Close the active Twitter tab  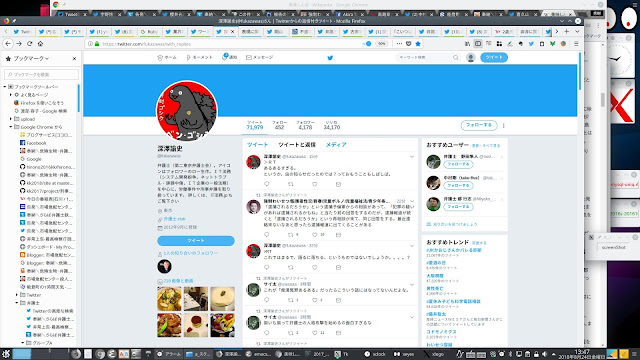click(x=233, y=31)
